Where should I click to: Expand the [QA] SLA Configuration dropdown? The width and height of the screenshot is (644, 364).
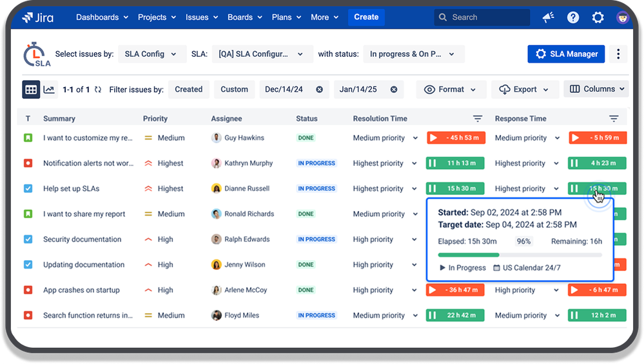(262, 54)
